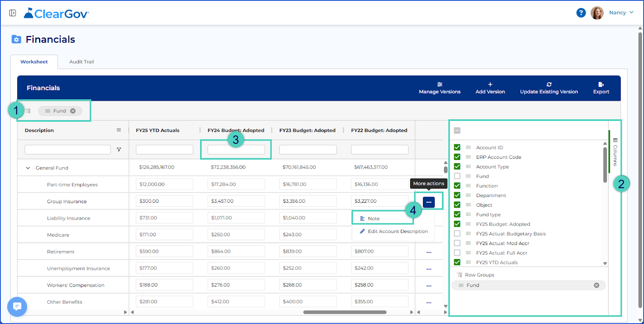Open the chat support bubble
Screen dimensions: 644x324
click(17, 307)
